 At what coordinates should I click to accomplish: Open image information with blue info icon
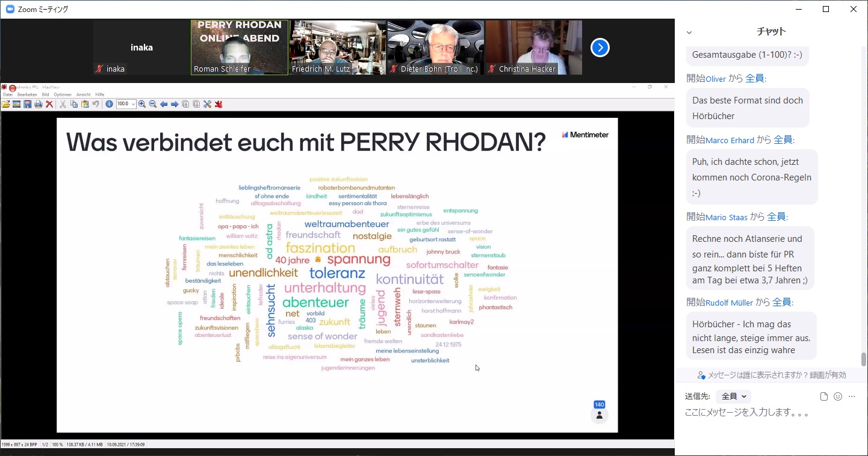[109, 104]
